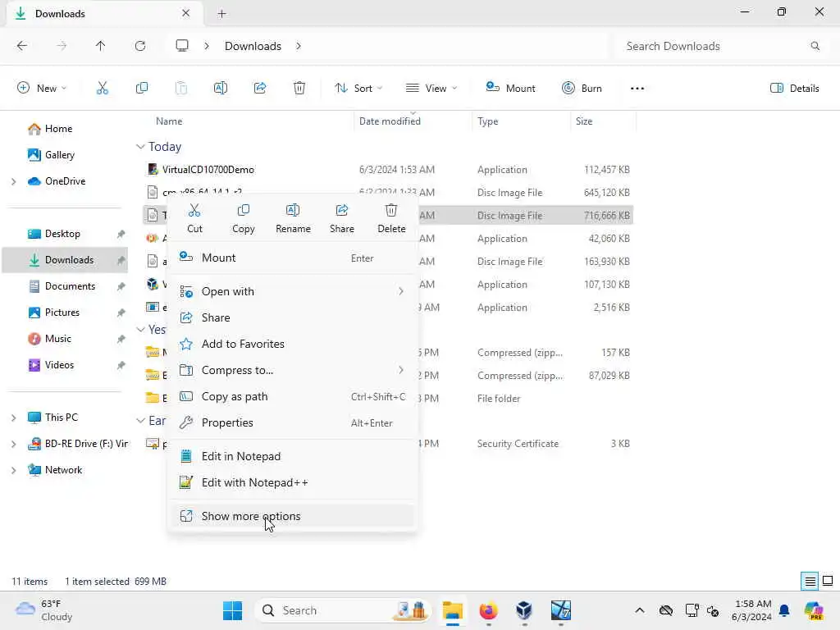Click the taskbar Search box

click(x=343, y=610)
